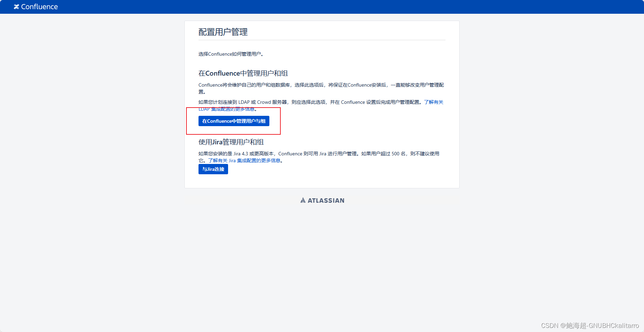Click the CSDN watermark text at bottom right
Screen dimensions: 644x332
pos(590,325)
